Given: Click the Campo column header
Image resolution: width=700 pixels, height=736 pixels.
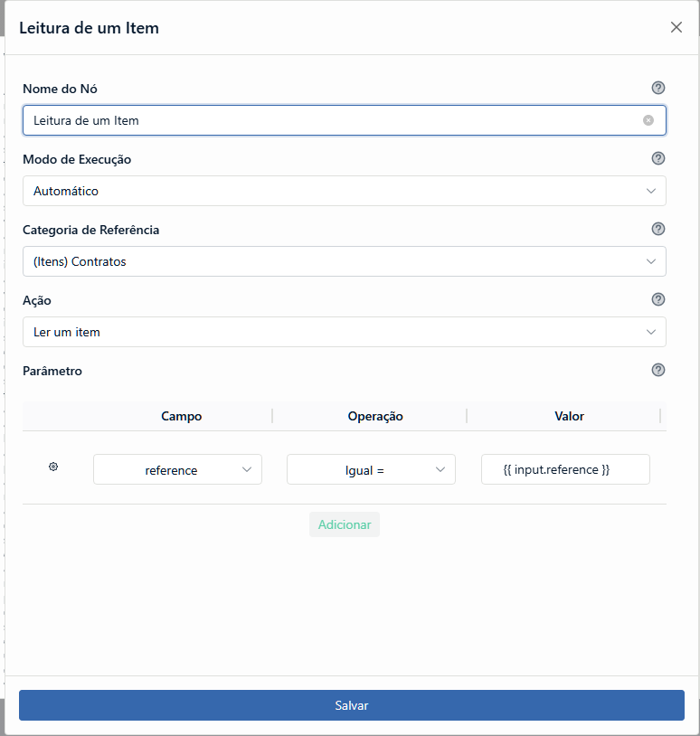Looking at the screenshot, I should pyautogui.click(x=182, y=416).
